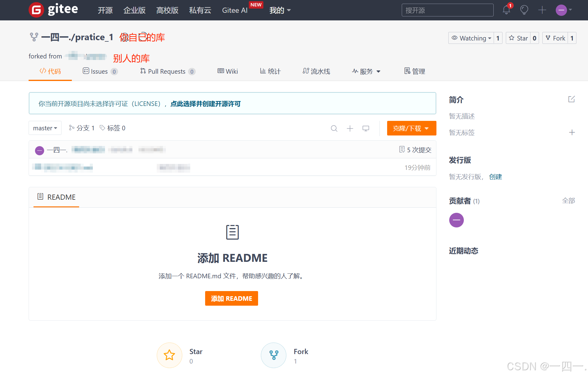Click the edit pencil next to 简介
The width and height of the screenshot is (588, 376).
pyautogui.click(x=572, y=99)
